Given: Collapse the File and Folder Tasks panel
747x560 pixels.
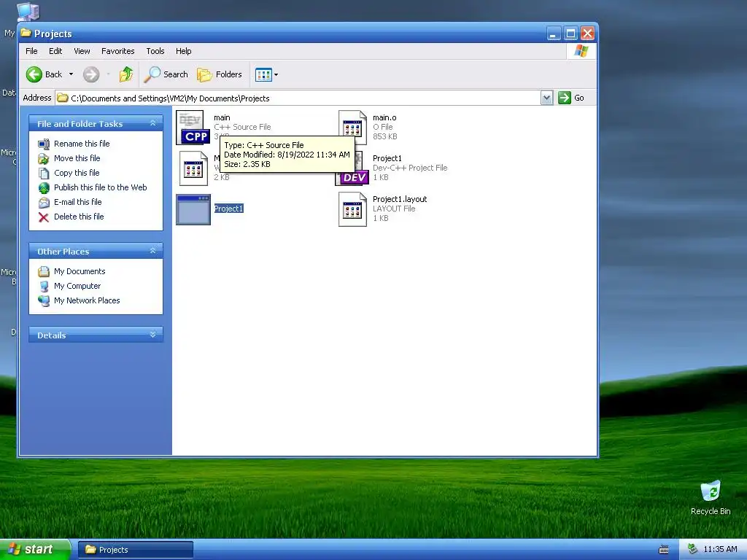Looking at the screenshot, I should coord(153,123).
